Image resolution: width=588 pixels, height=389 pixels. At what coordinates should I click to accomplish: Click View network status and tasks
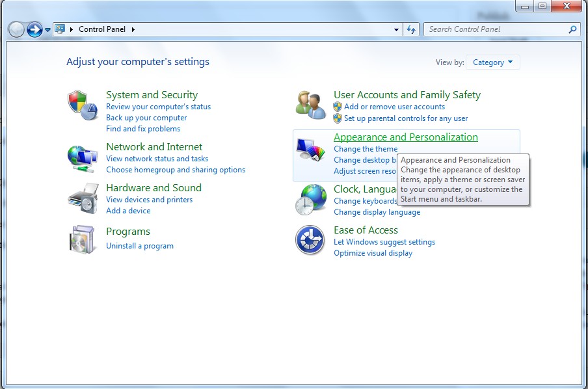click(x=157, y=159)
